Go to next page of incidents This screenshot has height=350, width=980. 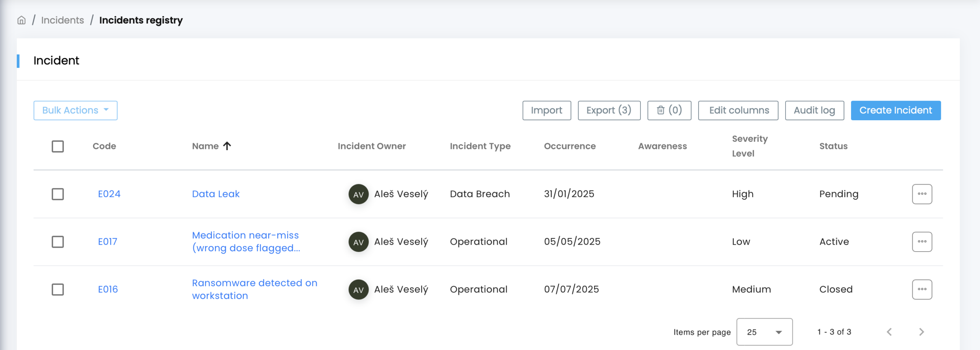(x=921, y=332)
